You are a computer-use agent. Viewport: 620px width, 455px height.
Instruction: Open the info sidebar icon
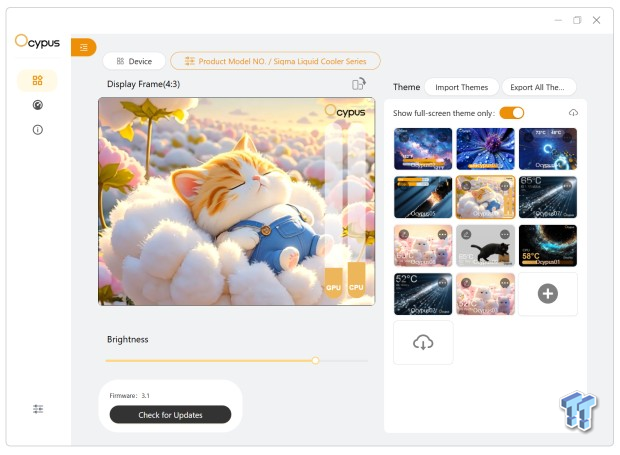[x=38, y=130]
